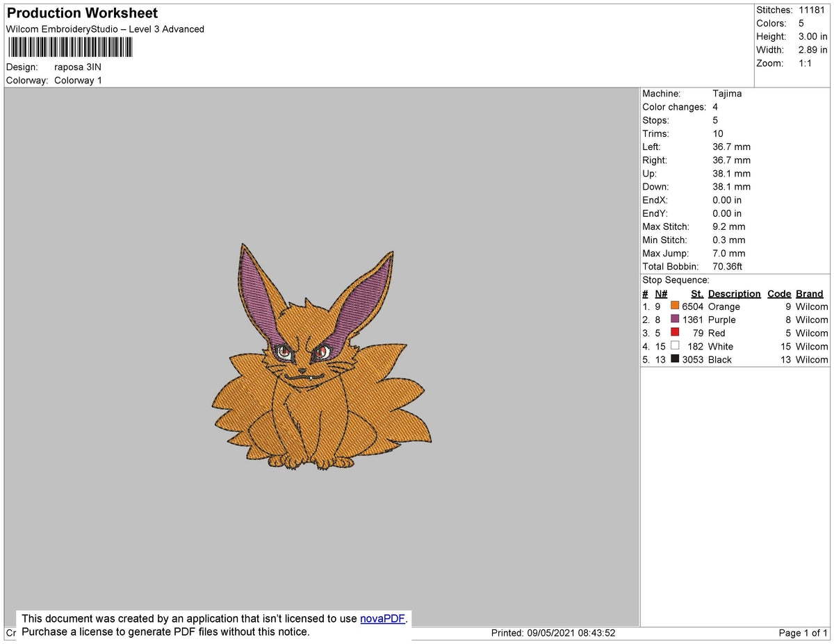The width and height of the screenshot is (834, 644).
Task: Click the Black thread color swatch
Action: 674,359
